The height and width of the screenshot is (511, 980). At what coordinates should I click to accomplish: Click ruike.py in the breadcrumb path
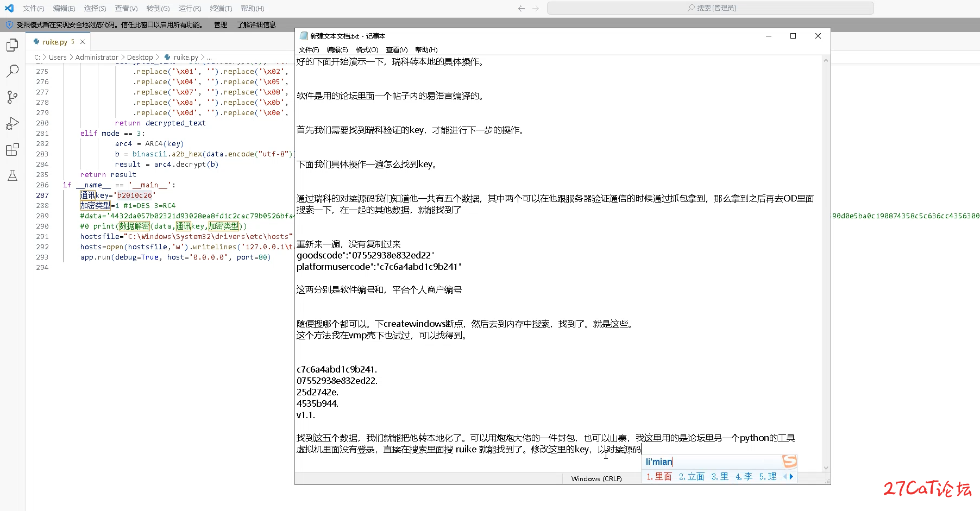click(182, 57)
